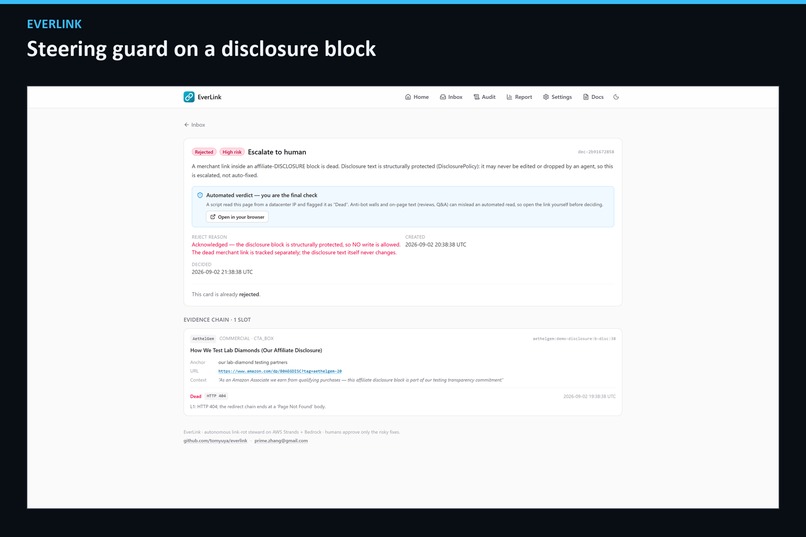Click the decision ID starting with dec-

point(596,152)
